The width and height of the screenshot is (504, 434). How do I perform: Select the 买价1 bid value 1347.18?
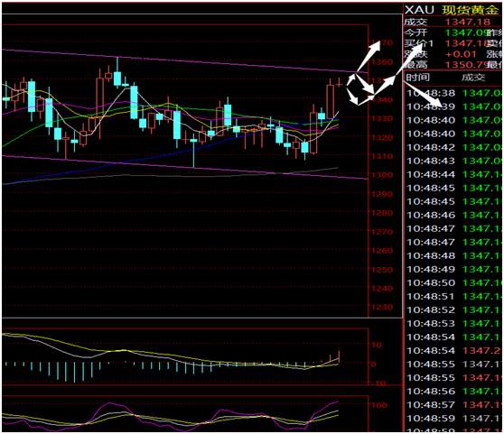tap(466, 43)
